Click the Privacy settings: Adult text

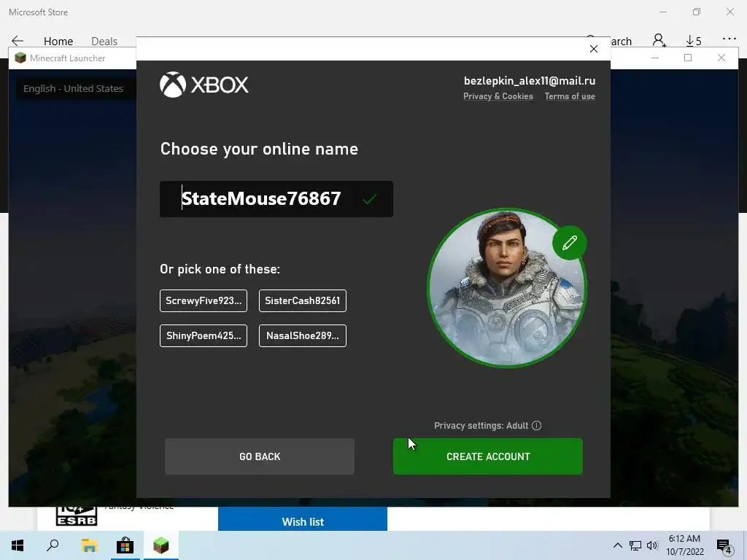[x=481, y=426]
